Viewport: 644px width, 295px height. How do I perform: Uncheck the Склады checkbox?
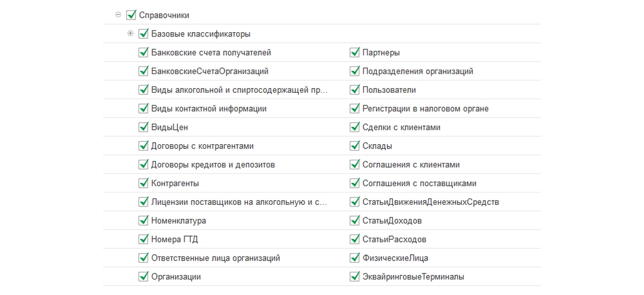point(354,146)
